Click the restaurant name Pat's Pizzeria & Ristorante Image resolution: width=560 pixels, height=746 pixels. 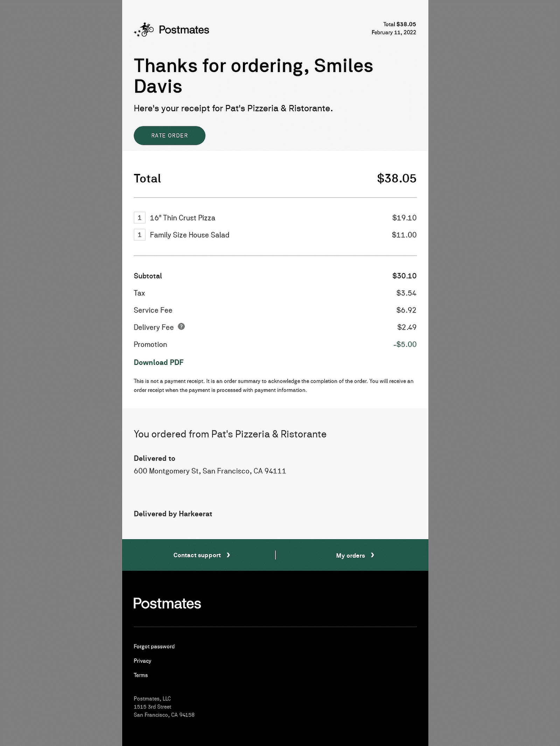pyautogui.click(x=268, y=434)
